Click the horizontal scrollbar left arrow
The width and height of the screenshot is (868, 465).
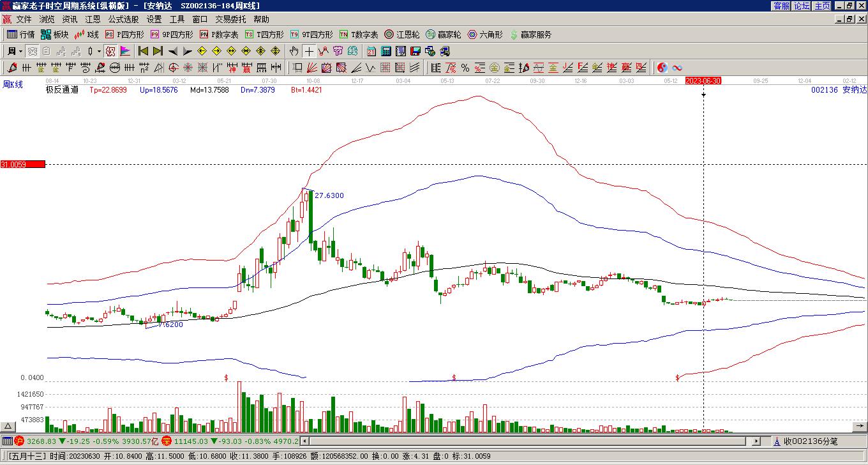point(304,441)
